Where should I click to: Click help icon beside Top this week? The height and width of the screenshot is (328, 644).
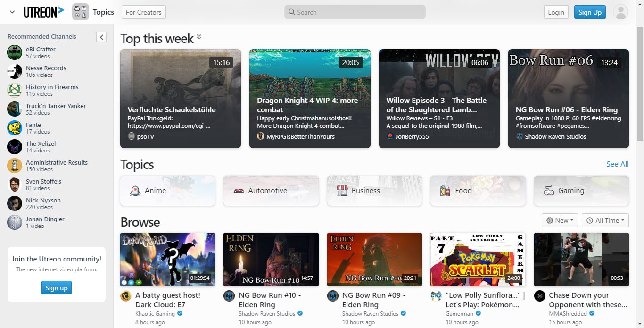[x=199, y=36]
